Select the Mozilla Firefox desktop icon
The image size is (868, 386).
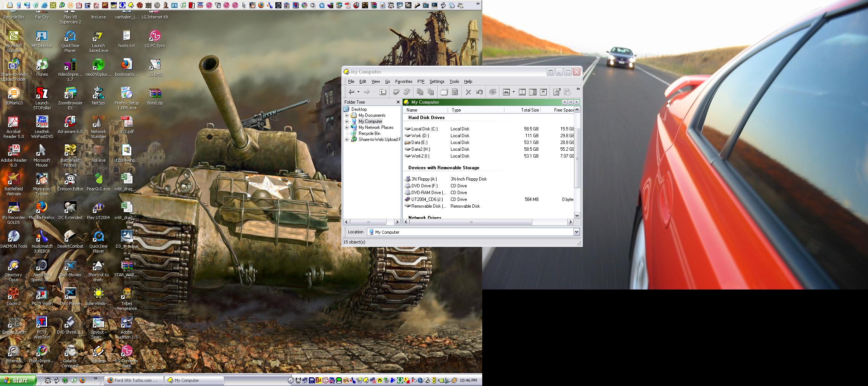coord(42,211)
